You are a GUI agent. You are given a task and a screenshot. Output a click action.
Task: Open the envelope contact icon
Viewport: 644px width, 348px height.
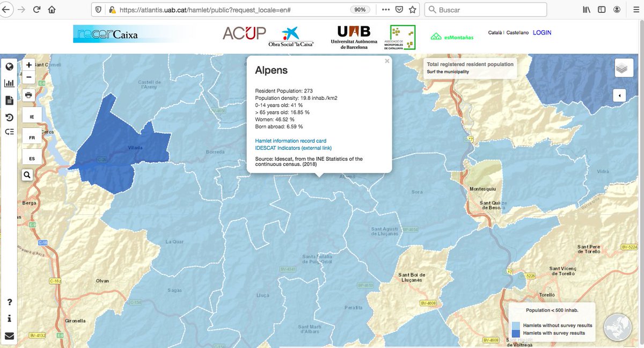click(x=9, y=337)
